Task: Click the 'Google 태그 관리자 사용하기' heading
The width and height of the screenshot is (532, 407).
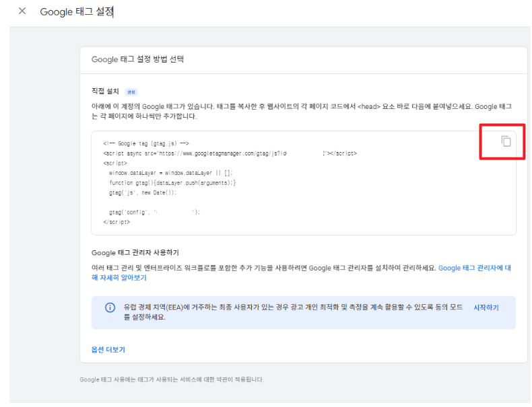Action: [135, 253]
